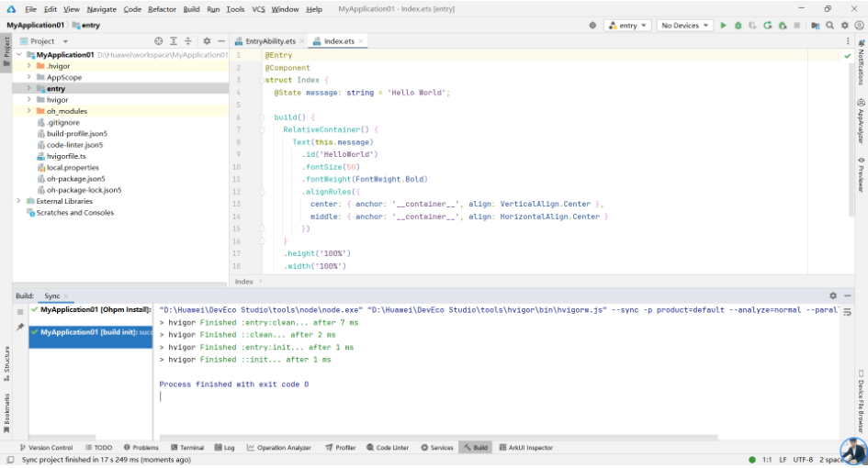Select MyApplication01 [Ohpm Install] build entry
The height and width of the screenshot is (468, 868).
(91, 310)
